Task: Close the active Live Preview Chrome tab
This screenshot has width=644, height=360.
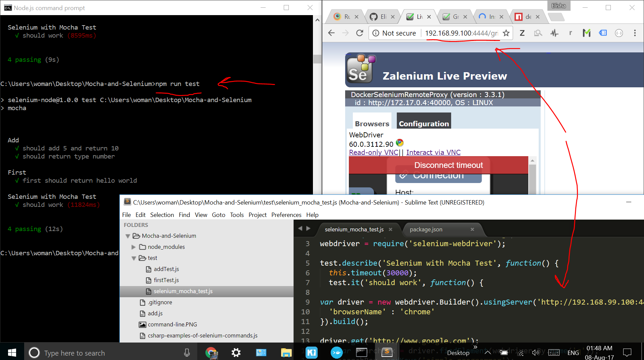Action: [429, 16]
